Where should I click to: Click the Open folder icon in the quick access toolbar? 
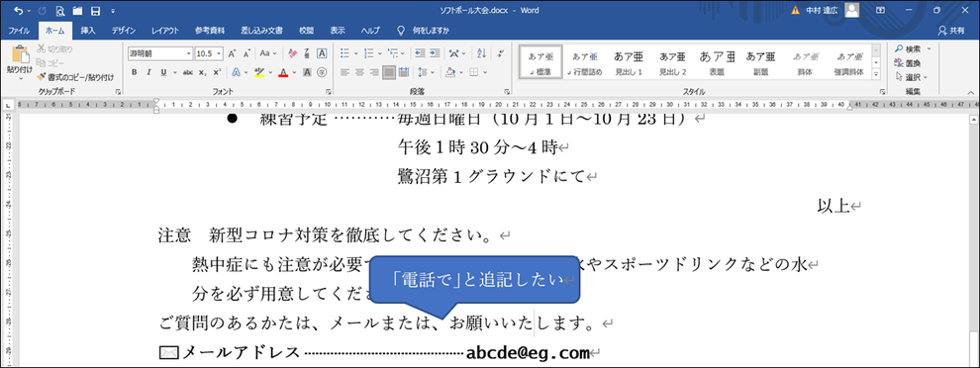click(x=77, y=11)
